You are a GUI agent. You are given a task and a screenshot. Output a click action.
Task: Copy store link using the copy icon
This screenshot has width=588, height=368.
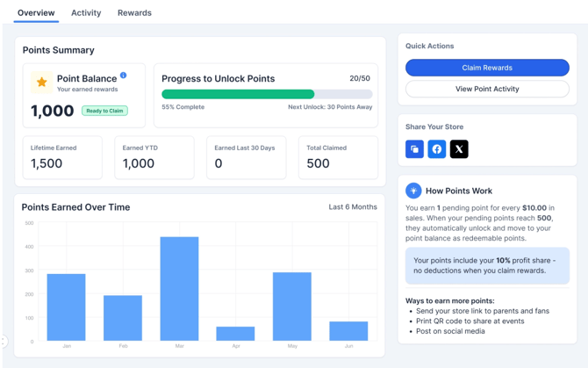pos(414,149)
